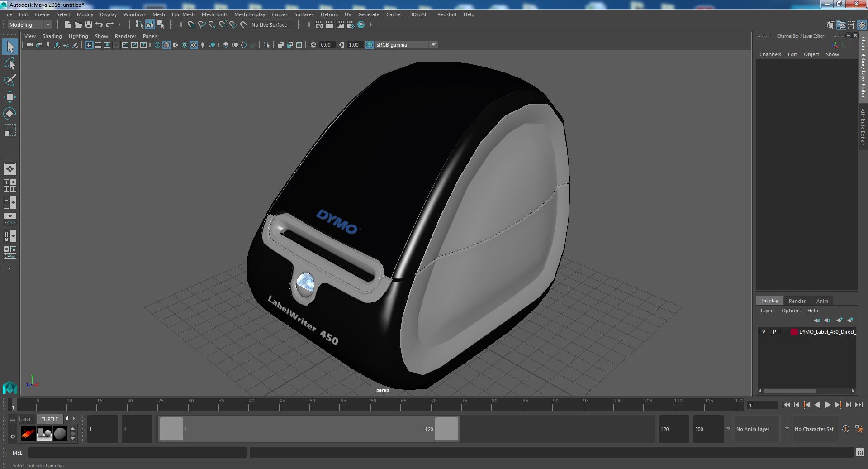Show the Channel Box icon in status line
Screen dimensions: 868x469
pyautogui.click(x=862, y=25)
